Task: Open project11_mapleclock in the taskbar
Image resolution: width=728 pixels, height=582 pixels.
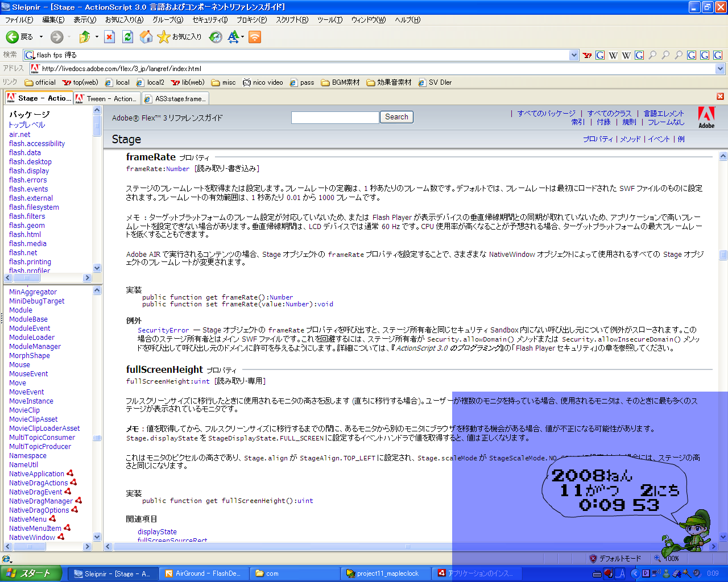Action: click(387, 573)
